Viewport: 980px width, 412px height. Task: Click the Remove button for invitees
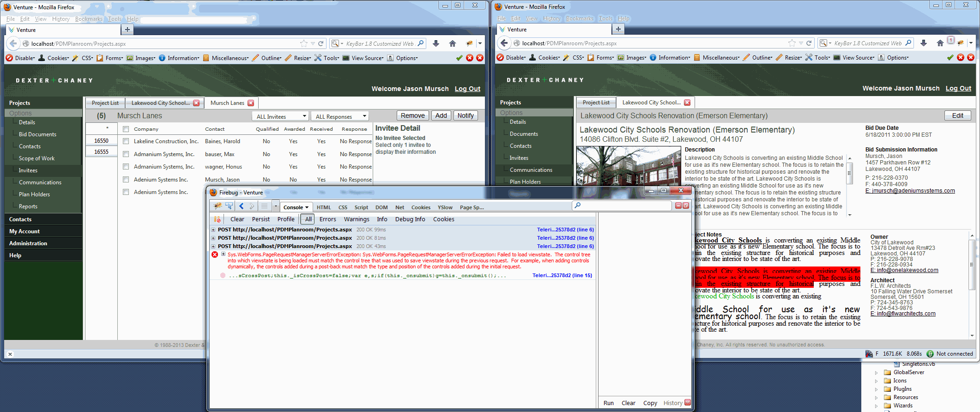pyautogui.click(x=413, y=115)
